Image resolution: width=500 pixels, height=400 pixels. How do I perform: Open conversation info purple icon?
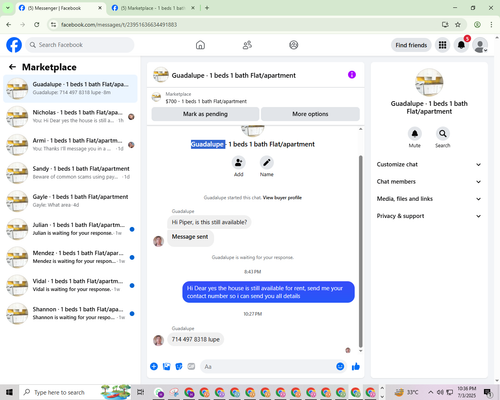coord(352,75)
